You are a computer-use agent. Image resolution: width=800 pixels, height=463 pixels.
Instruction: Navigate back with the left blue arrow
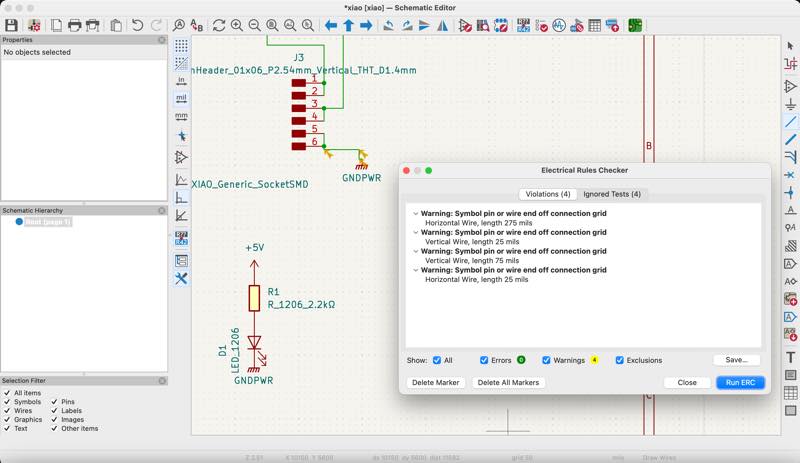coord(331,25)
